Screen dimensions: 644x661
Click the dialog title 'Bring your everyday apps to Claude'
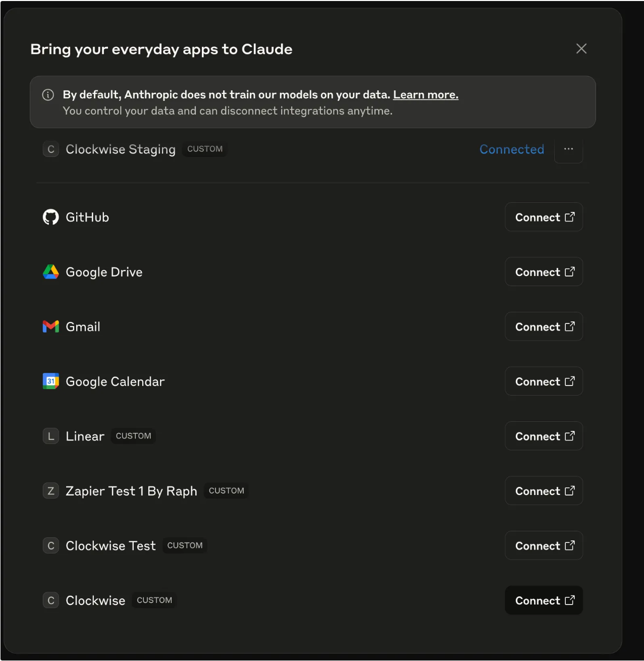pyautogui.click(x=162, y=49)
